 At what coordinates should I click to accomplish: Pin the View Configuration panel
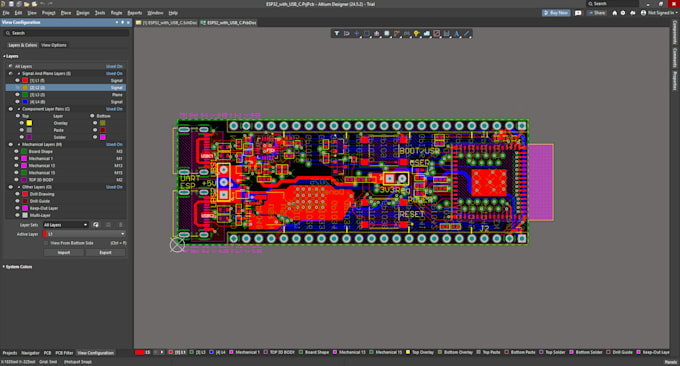123,22
